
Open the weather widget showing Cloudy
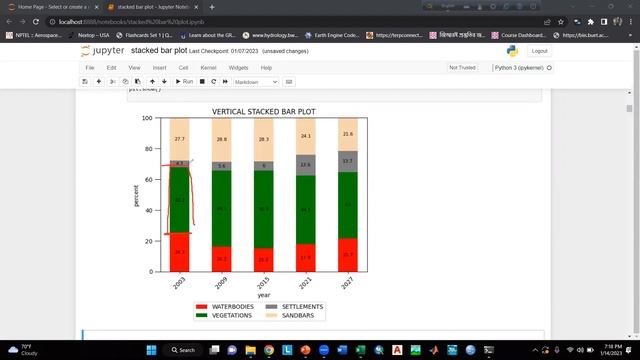[23, 350]
